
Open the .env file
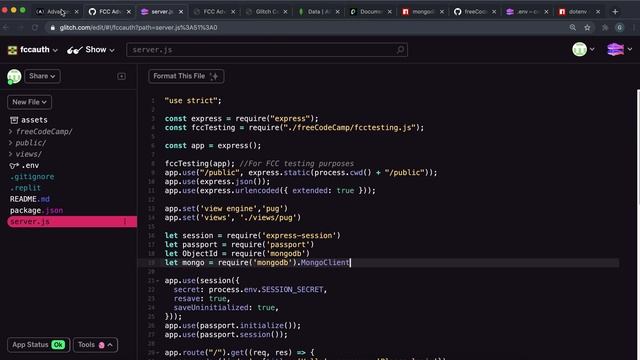coord(24,165)
